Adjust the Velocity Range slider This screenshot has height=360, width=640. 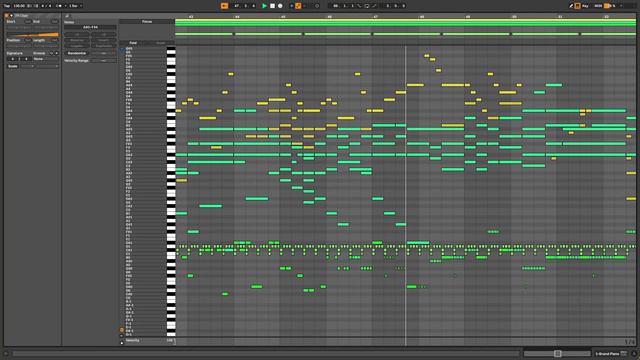tap(104, 60)
